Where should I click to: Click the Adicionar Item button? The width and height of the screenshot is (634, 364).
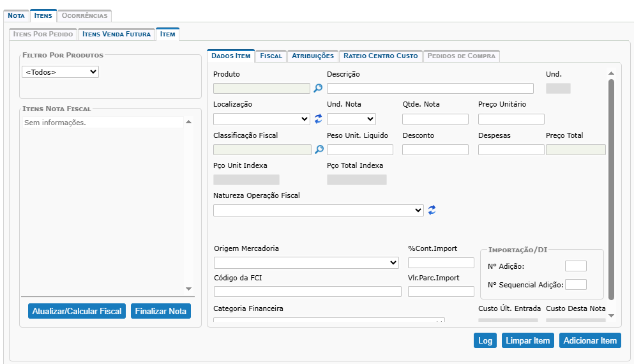[590, 340]
